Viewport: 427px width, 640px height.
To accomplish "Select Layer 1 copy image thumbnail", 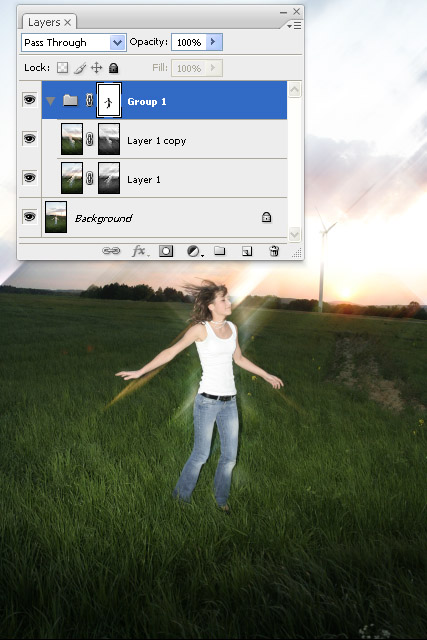I will 72,139.
